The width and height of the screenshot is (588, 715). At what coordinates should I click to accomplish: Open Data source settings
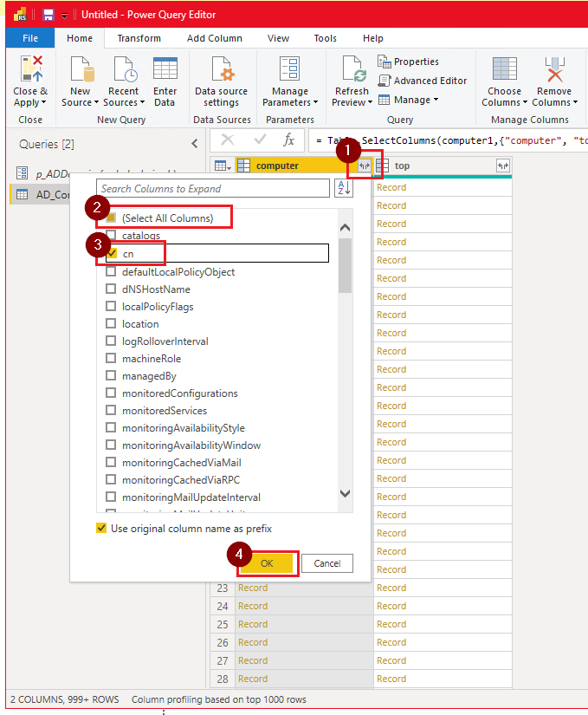coord(222,81)
